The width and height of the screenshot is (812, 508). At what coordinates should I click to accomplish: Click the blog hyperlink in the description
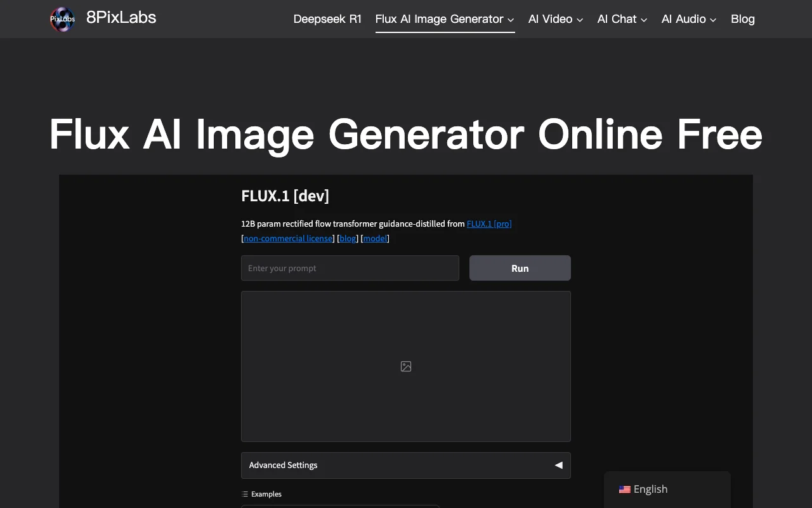click(348, 238)
